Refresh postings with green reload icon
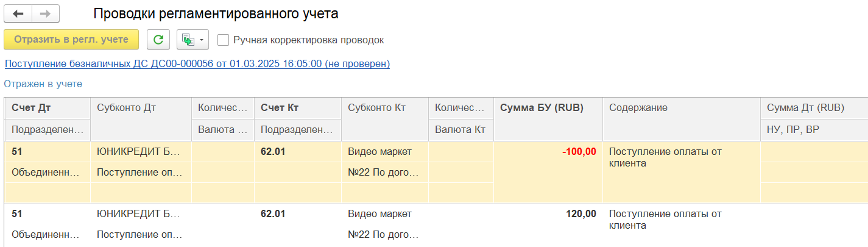Screen dimensions: 868x247 point(158,40)
